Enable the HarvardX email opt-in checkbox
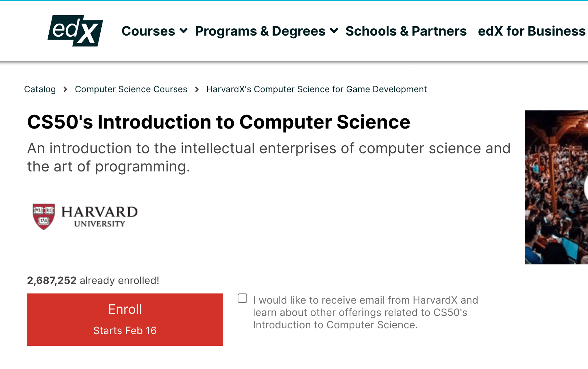588x369 pixels. coord(242,298)
